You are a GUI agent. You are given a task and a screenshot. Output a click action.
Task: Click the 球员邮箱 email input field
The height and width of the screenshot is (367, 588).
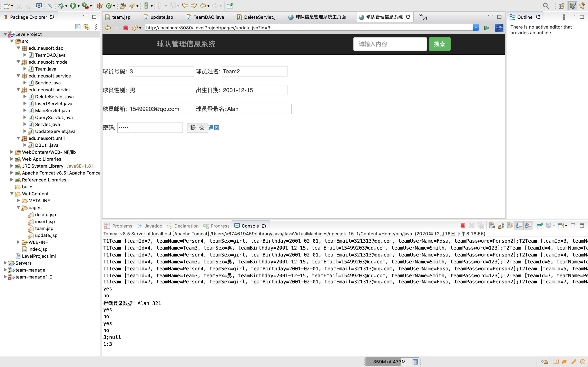[x=161, y=109]
